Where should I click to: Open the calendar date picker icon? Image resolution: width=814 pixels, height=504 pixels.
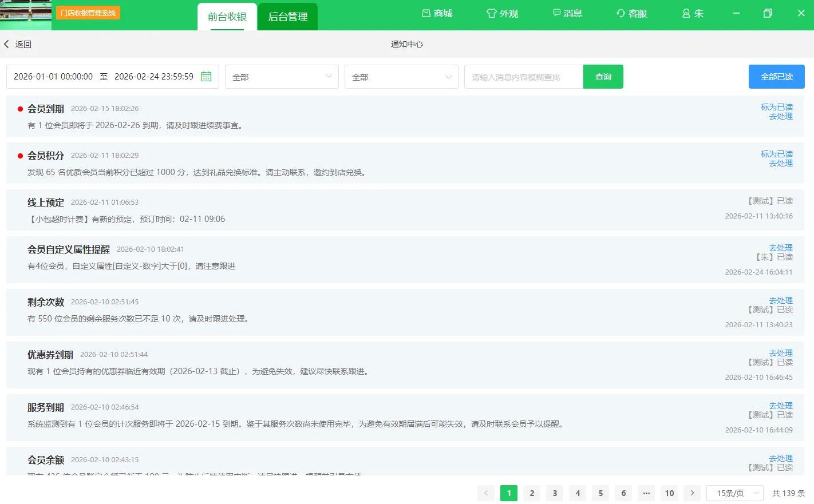tap(206, 77)
